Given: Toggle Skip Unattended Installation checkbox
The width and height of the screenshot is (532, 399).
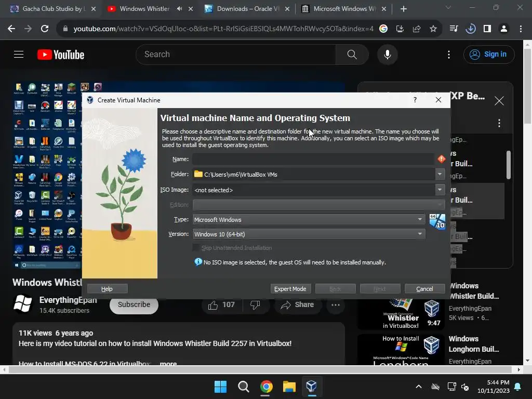Looking at the screenshot, I should click(x=196, y=248).
